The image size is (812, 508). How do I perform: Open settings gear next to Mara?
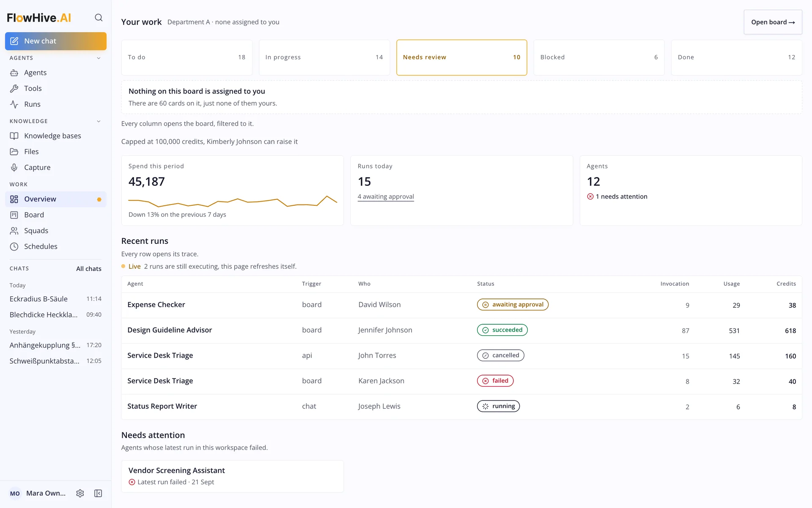[x=80, y=493]
